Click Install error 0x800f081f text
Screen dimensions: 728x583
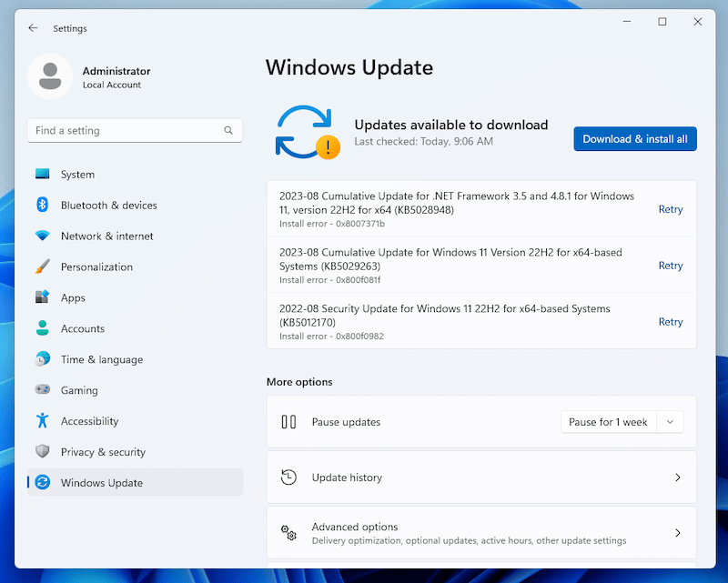coord(330,280)
